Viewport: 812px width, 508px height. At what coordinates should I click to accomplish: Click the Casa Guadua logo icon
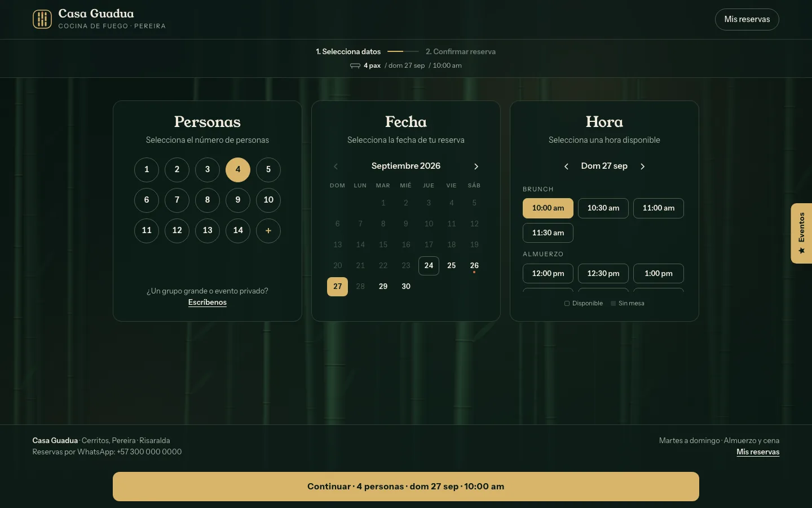coord(42,19)
